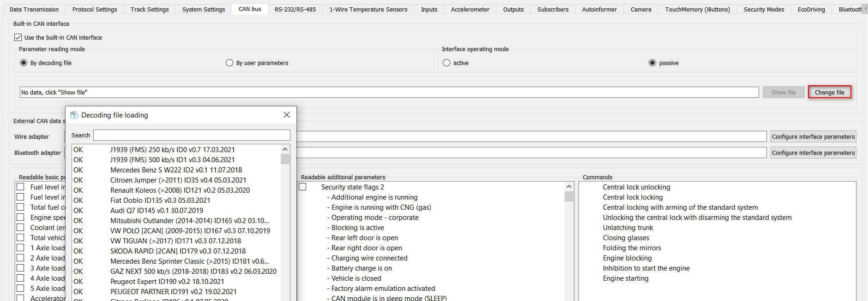Configure interface parameters for Wire adapter

(813, 136)
